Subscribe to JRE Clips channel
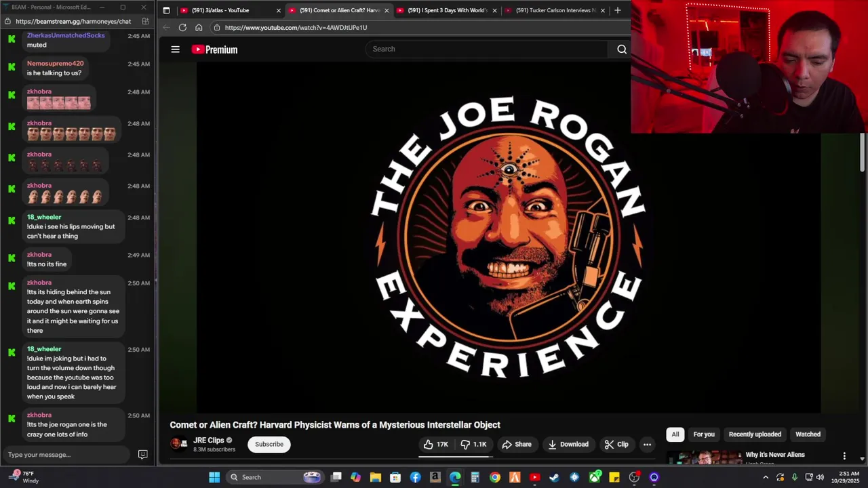The image size is (868, 488). pyautogui.click(x=269, y=444)
